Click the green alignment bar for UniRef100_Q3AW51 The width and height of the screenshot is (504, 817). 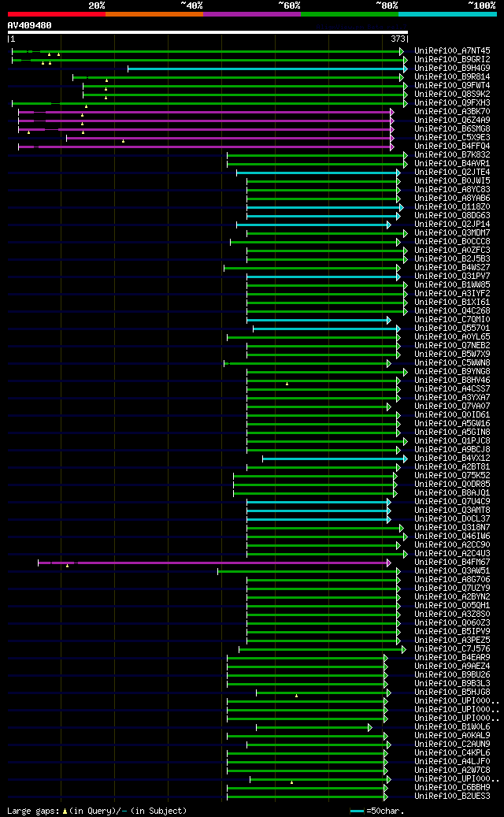[x=307, y=572]
